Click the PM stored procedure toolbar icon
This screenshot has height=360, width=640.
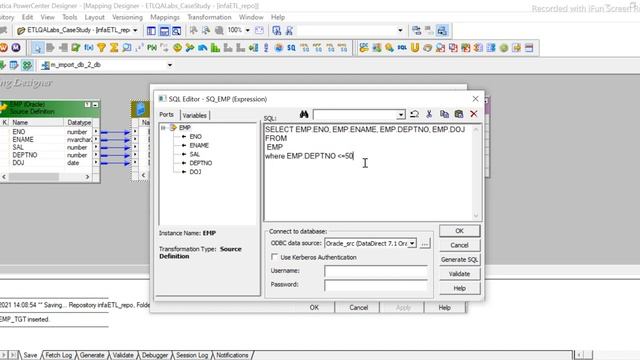pos(152,48)
